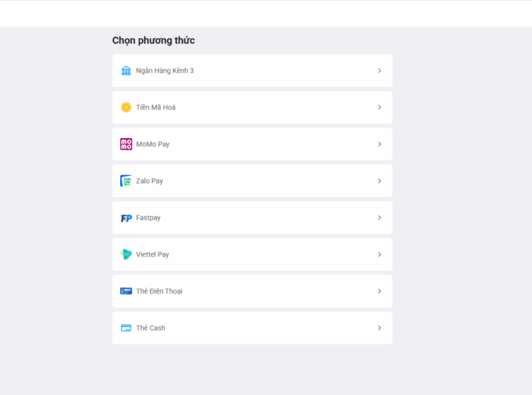Choose the Tiền Mã Hoá option
The image size is (532, 395).
tap(252, 107)
